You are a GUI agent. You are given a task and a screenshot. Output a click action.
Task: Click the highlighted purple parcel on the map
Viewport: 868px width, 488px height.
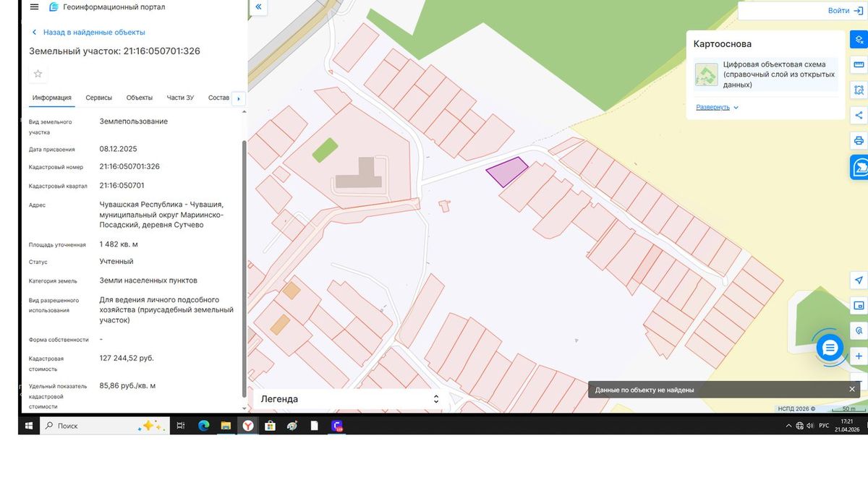coord(506,171)
